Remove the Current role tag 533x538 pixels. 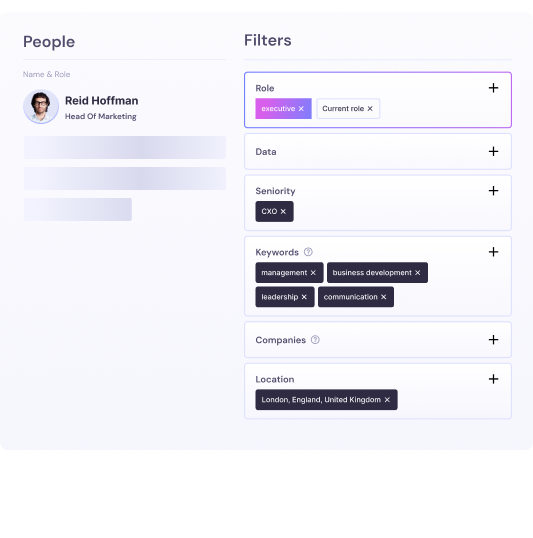pyautogui.click(x=370, y=109)
